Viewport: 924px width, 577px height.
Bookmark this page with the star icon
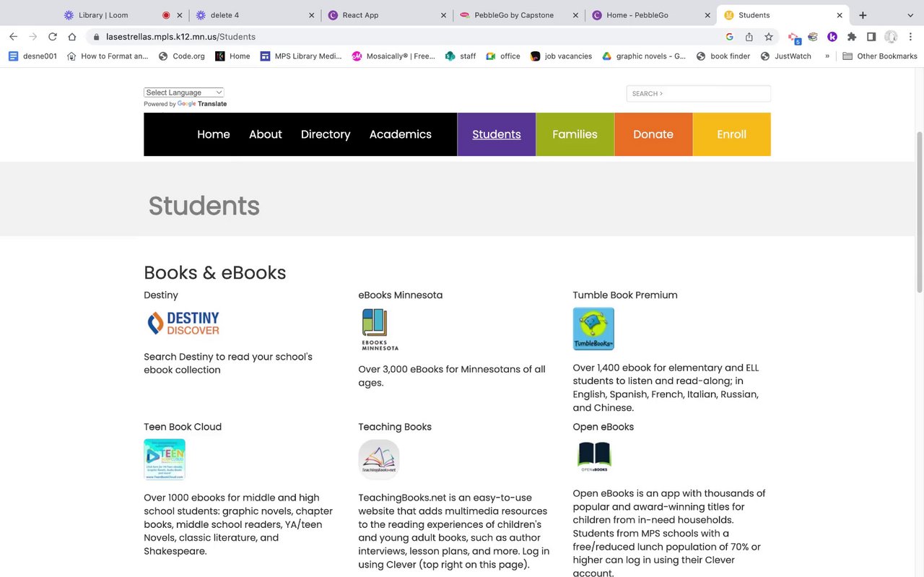pyautogui.click(x=769, y=37)
